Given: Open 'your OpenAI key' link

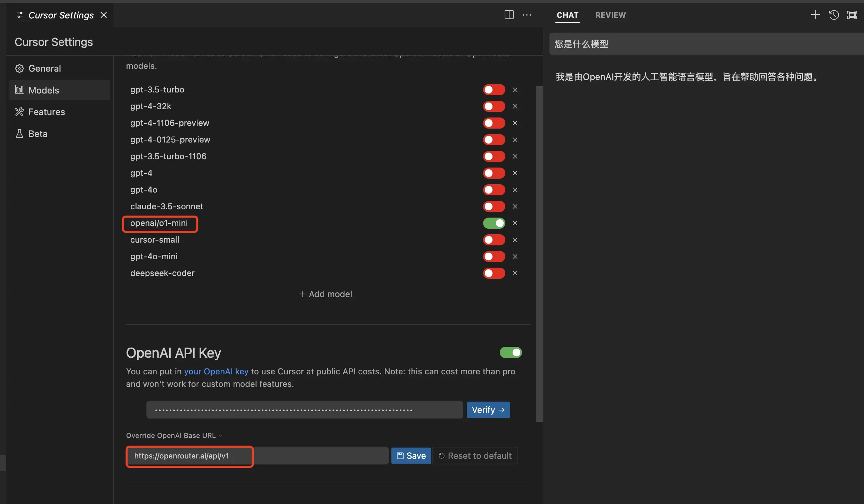Looking at the screenshot, I should tap(216, 372).
